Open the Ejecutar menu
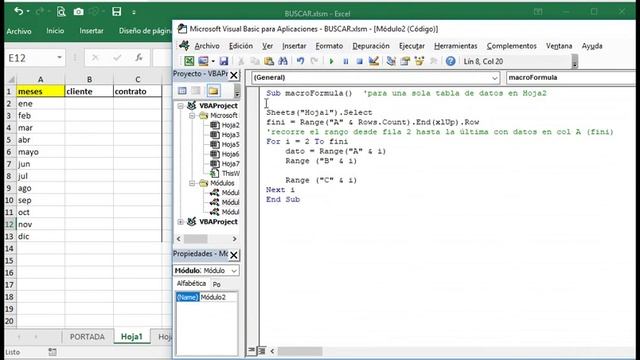The height and width of the screenshot is (360, 640). [411, 46]
